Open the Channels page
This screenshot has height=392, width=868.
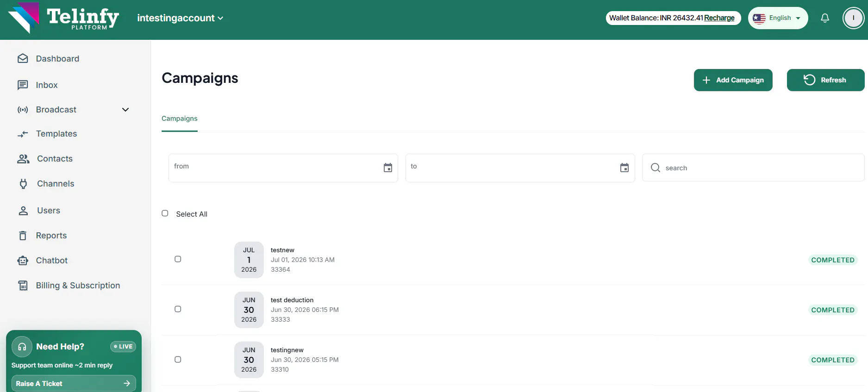[56, 184]
